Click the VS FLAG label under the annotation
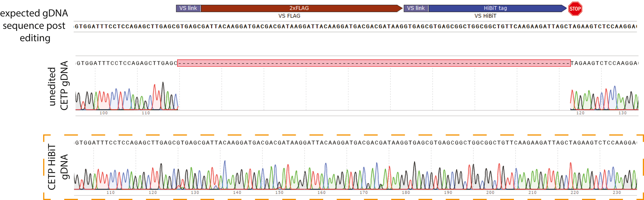The image size is (644, 200). pyautogui.click(x=289, y=16)
